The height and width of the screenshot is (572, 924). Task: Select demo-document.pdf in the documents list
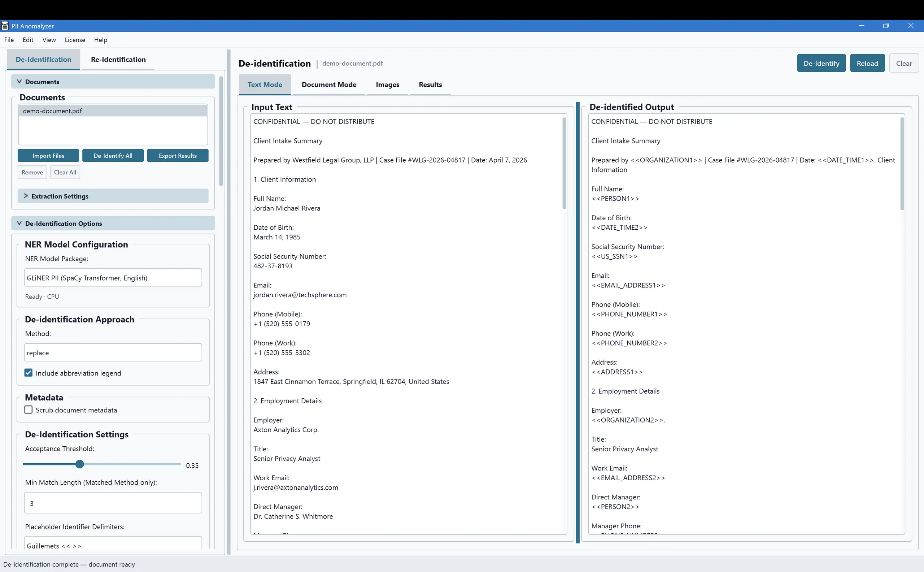pyautogui.click(x=113, y=111)
